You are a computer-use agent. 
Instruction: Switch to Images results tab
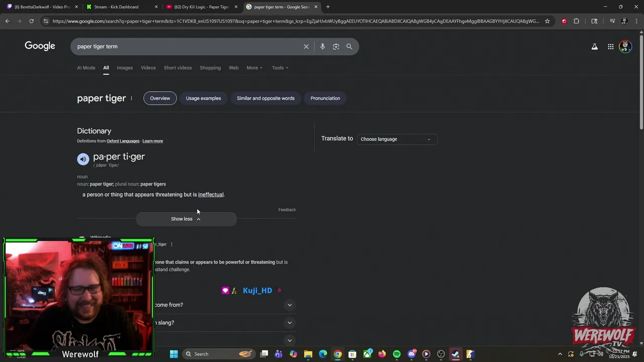125,68
